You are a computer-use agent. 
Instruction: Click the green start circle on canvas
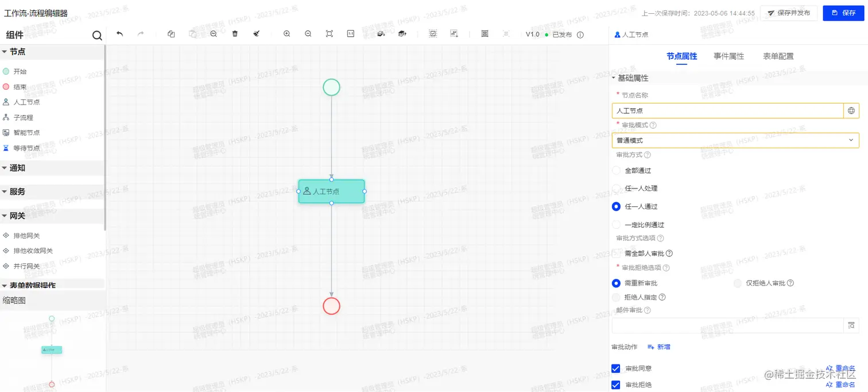click(331, 87)
